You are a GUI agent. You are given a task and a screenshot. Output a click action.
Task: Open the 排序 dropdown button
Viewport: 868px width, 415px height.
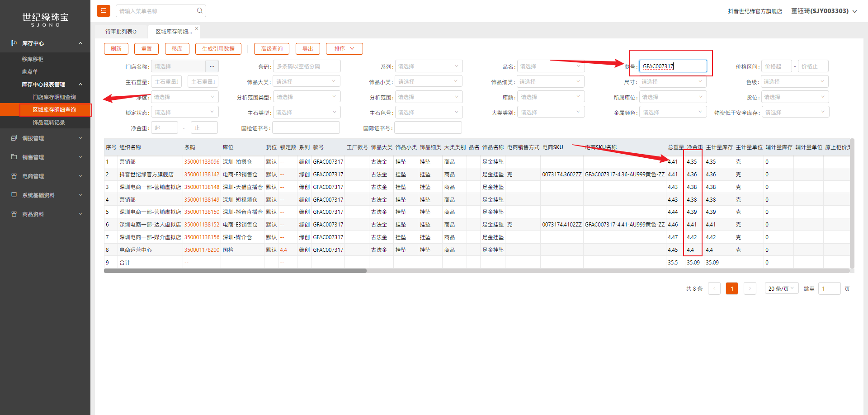344,49
